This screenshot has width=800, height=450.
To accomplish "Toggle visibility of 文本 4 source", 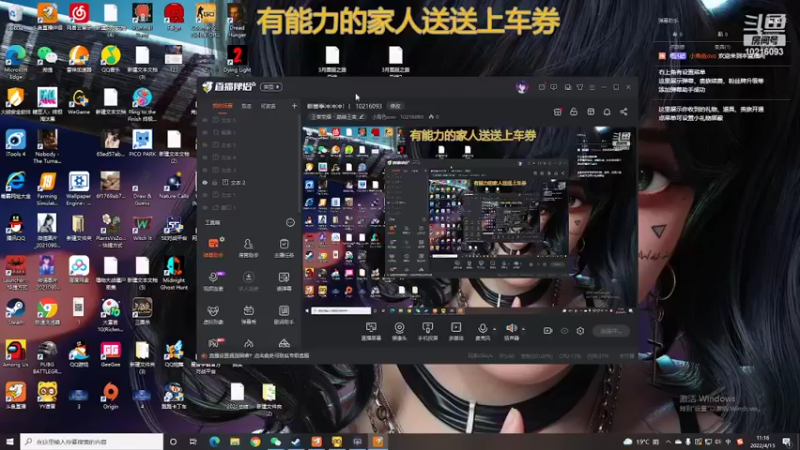I will coord(205,158).
